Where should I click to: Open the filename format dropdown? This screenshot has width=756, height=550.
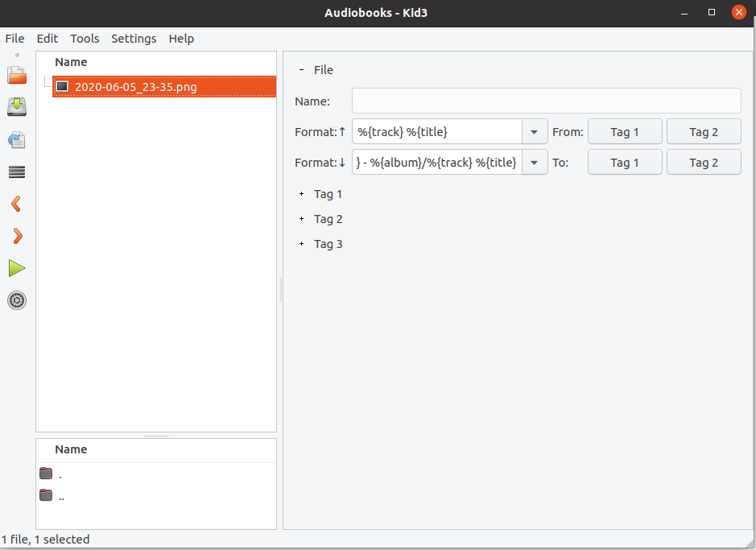point(534,131)
